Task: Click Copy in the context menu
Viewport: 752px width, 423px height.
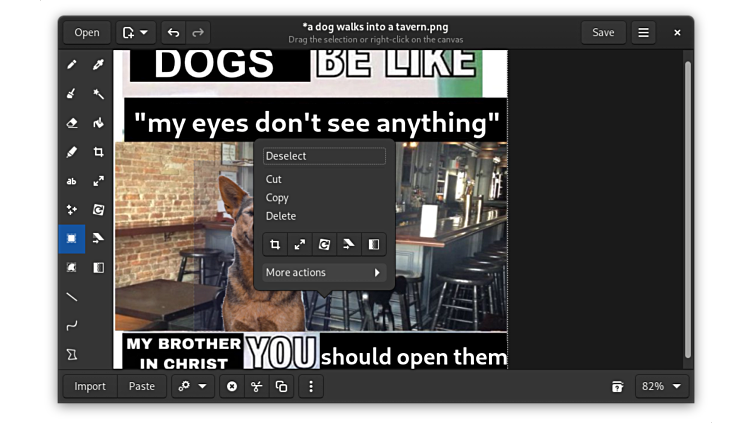Action: [277, 198]
